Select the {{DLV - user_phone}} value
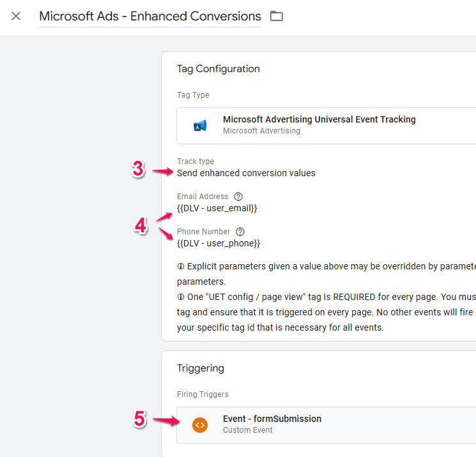The height and width of the screenshot is (457, 476). coord(219,244)
